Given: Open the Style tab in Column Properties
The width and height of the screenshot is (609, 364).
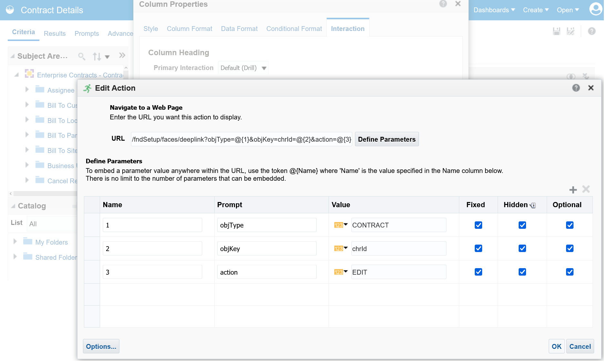Looking at the screenshot, I should 151,29.
